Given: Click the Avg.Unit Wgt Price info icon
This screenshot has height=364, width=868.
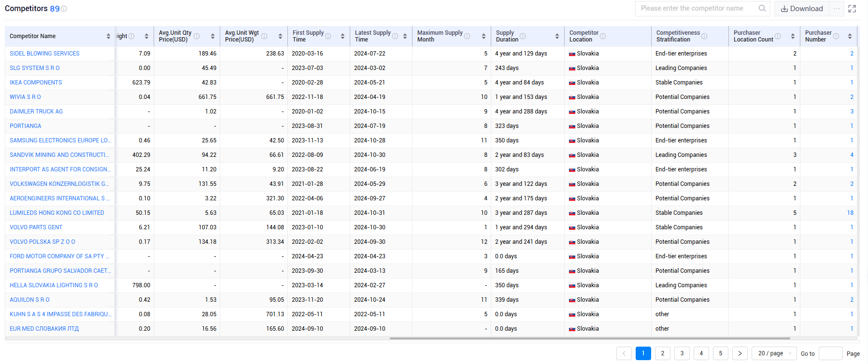Looking at the screenshot, I should [x=264, y=36].
